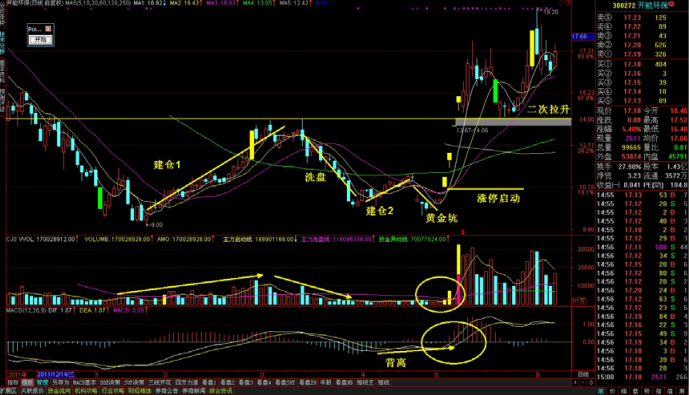Click the 关联报价 tab at the bottom left
Viewport: 690px width, 395px height.
[32, 391]
